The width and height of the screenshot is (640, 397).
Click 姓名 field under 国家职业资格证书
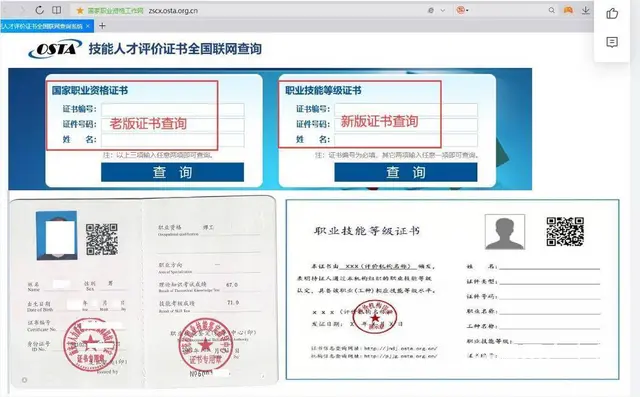[x=173, y=140]
